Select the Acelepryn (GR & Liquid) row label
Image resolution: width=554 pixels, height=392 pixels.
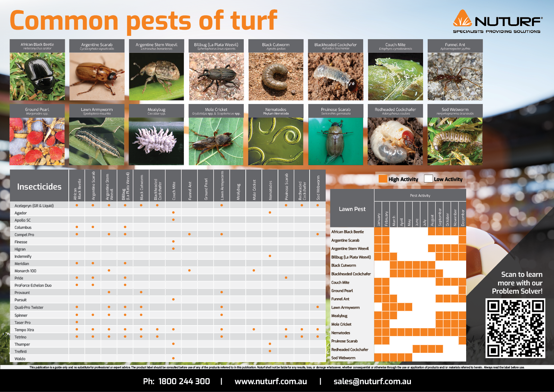point(34,206)
